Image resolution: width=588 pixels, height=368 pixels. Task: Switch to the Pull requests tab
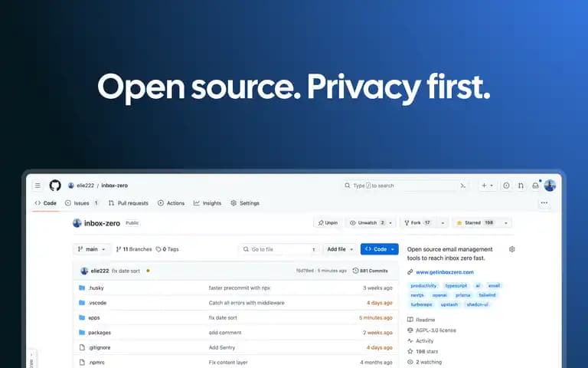click(129, 203)
